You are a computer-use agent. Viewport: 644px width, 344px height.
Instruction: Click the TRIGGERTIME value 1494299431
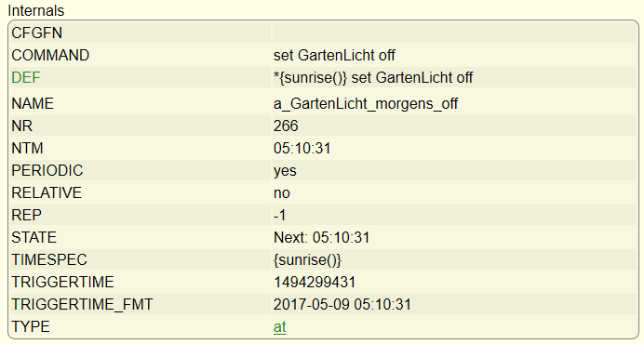coord(315,283)
